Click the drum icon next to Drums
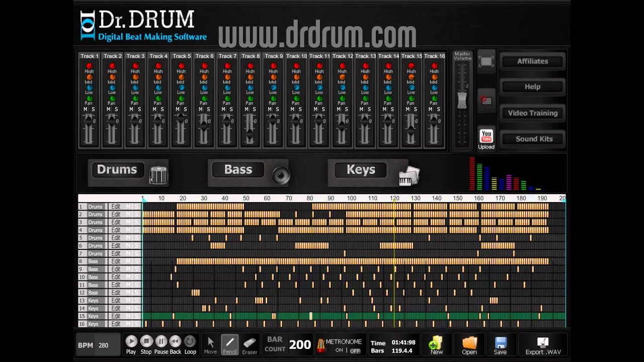 (x=158, y=174)
